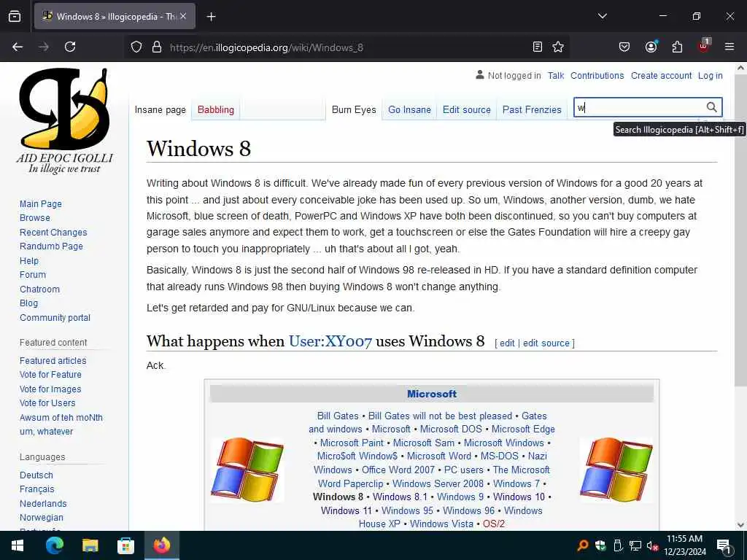Click the scrollbar down arrow
Image resolution: width=747 pixels, height=560 pixels.
click(x=740, y=525)
